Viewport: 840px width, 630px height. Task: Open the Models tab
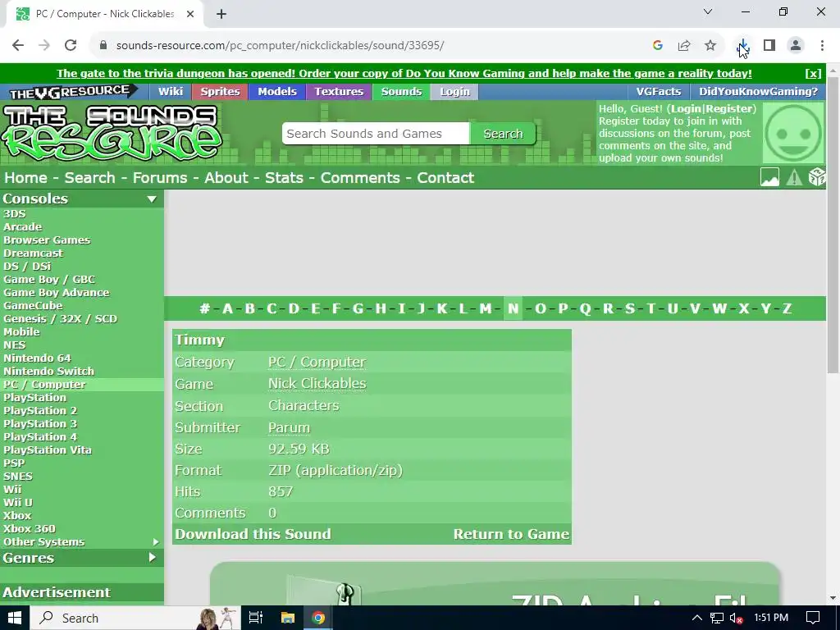click(x=277, y=92)
